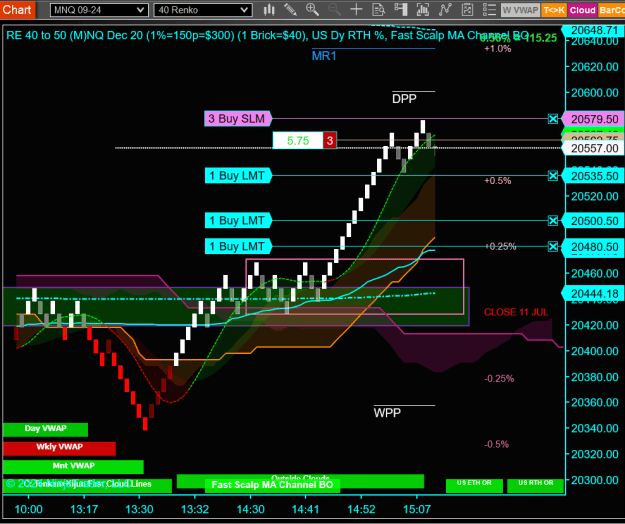The image size is (625, 524).
Task: Cancel the Buy LMT order at 20500.50
Action: [x=552, y=221]
